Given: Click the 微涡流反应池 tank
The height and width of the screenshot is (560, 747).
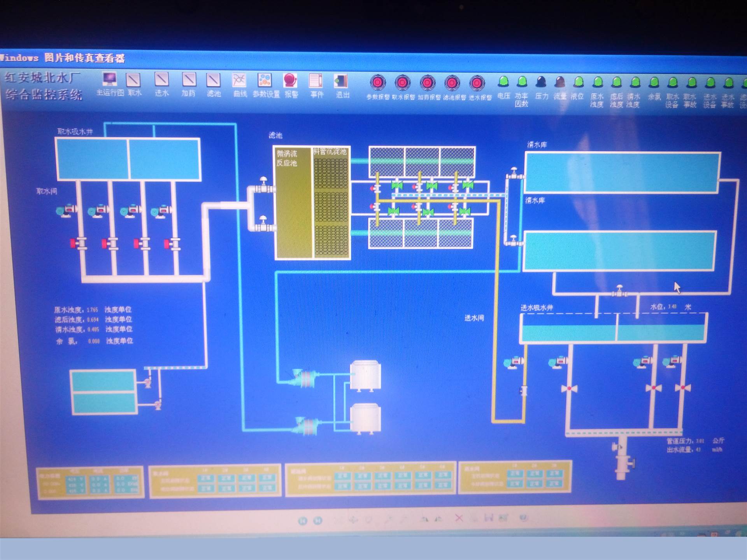Looking at the screenshot, I should coord(293,203).
